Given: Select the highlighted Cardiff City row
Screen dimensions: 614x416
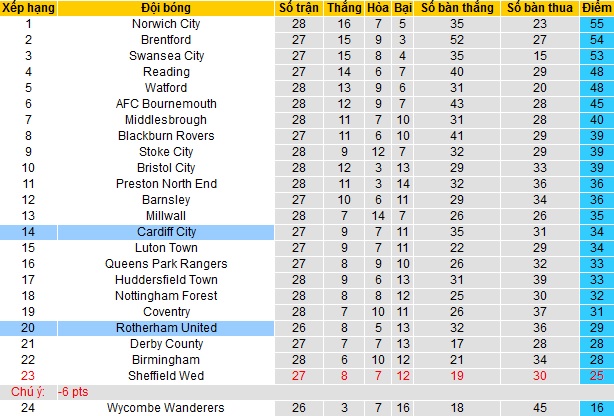Looking at the screenshot, I should click(x=166, y=232).
